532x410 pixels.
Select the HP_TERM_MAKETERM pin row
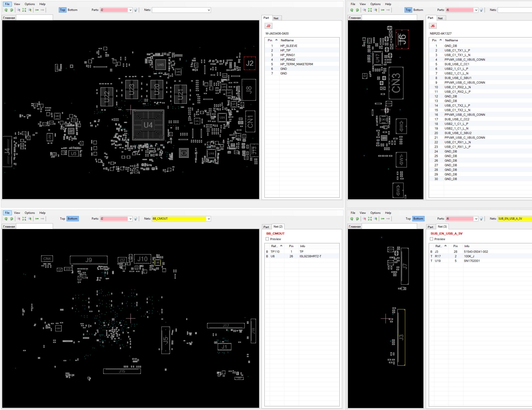(x=302, y=64)
